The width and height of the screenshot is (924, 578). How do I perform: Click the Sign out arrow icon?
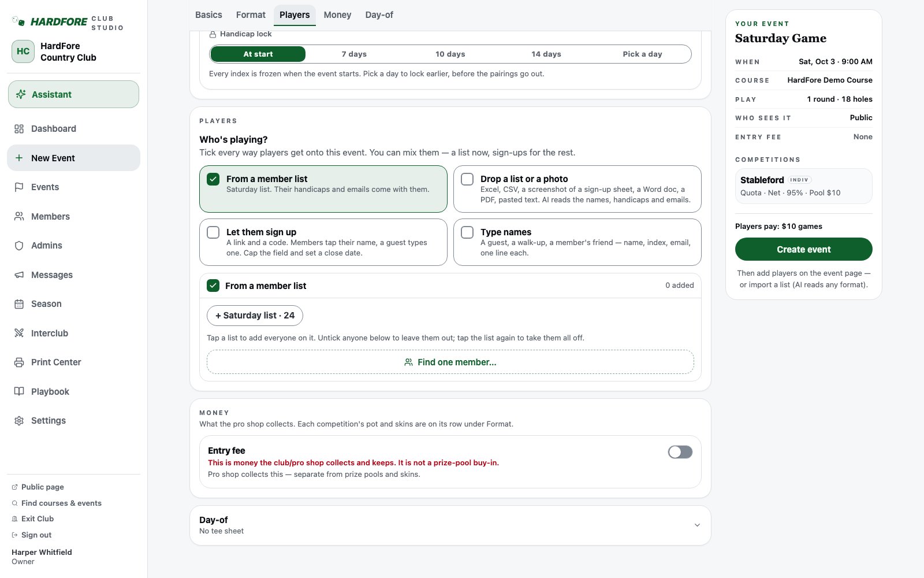[x=14, y=535]
